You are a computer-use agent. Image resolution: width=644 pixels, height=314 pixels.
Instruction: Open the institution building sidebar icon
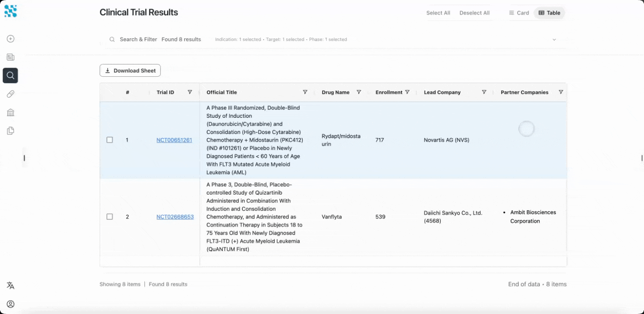click(x=10, y=113)
